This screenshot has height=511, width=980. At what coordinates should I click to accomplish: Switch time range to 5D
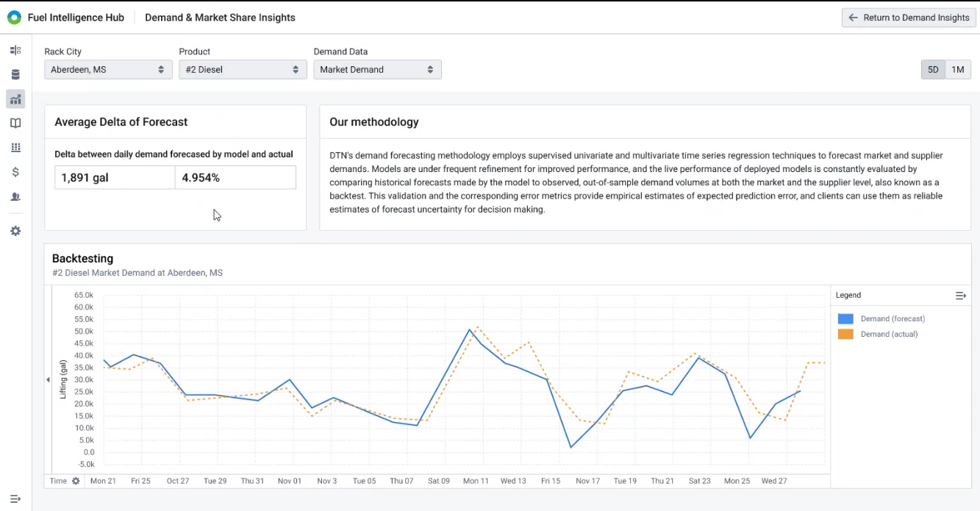pos(933,70)
